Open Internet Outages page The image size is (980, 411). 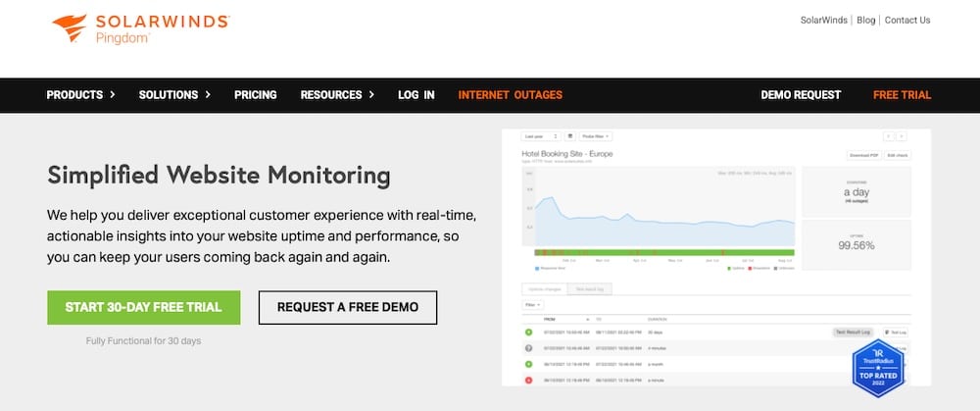(x=510, y=95)
